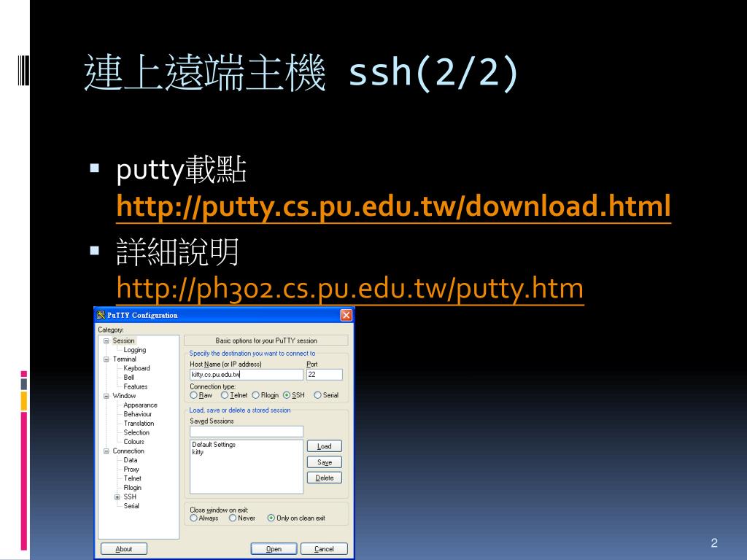Choose Only on clean exit option
Image resolution: width=747 pixels, height=560 pixels.
[x=271, y=518]
